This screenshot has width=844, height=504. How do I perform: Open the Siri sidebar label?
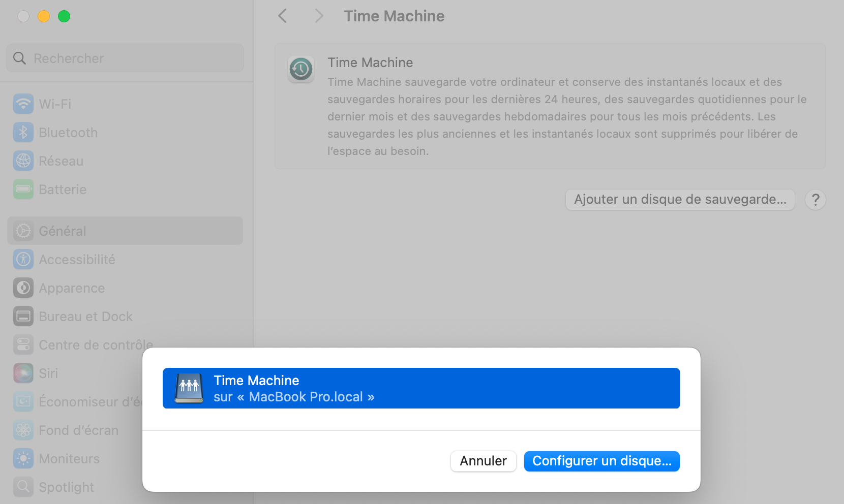point(48,373)
